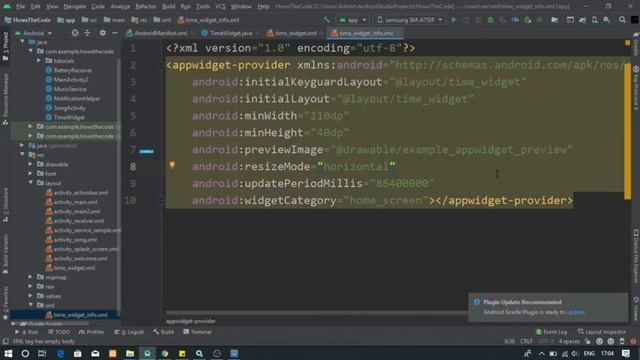Open the File menu
Screen dimensions: 640x360
20,7
